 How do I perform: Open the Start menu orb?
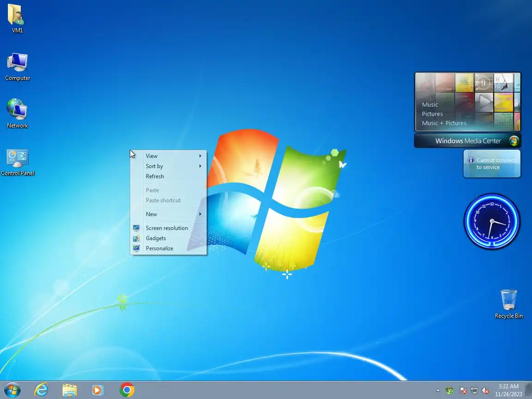(12, 390)
